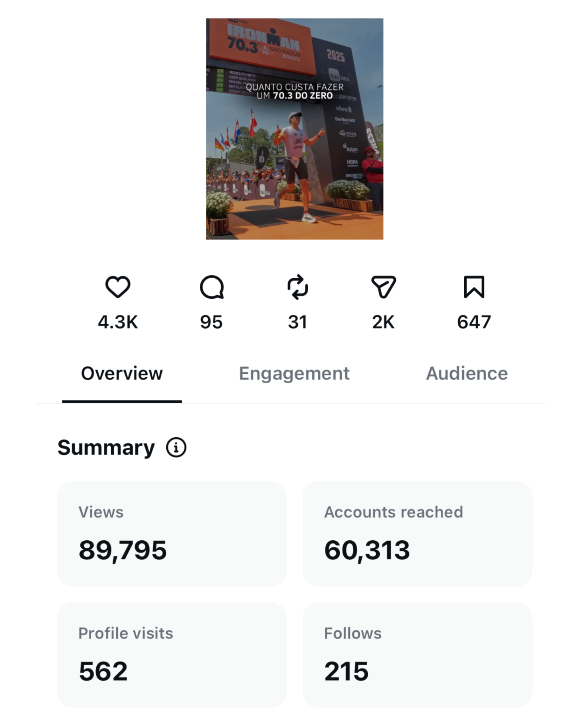
Task: Open the Ironman 70.3 reel thumbnail
Action: click(x=294, y=129)
